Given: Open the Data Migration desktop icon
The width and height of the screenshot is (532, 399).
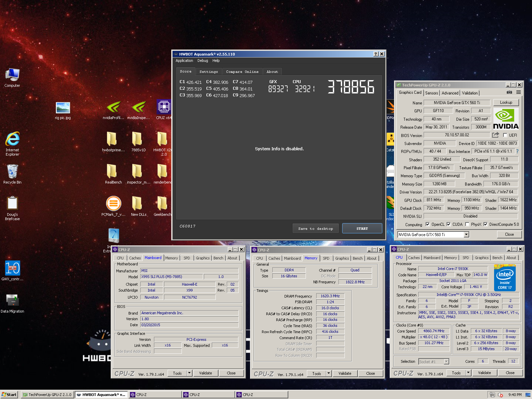Looking at the screenshot, I should [12, 303].
